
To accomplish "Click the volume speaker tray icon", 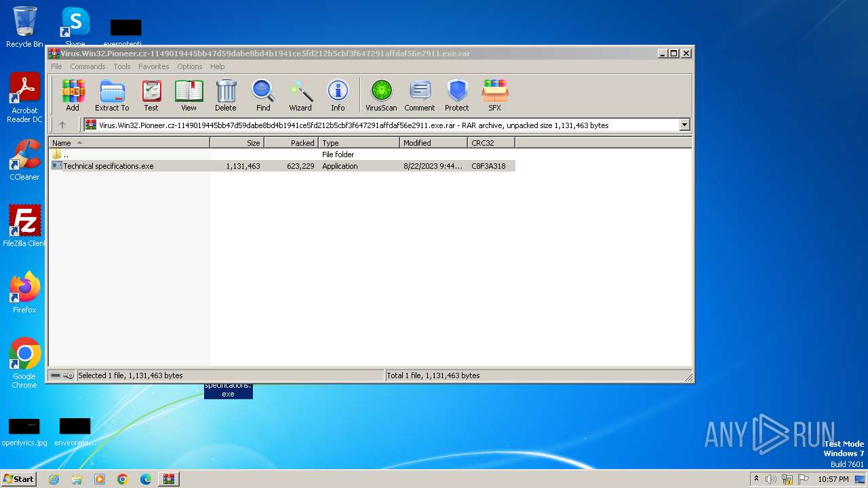I will click(771, 479).
